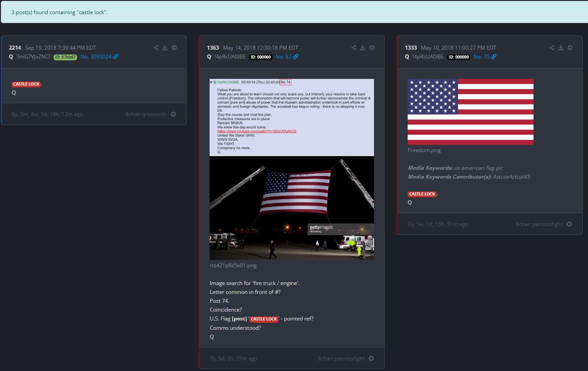Click the 8chan qresearch board label
Viewport: 588px width, 371px height.
146,114
